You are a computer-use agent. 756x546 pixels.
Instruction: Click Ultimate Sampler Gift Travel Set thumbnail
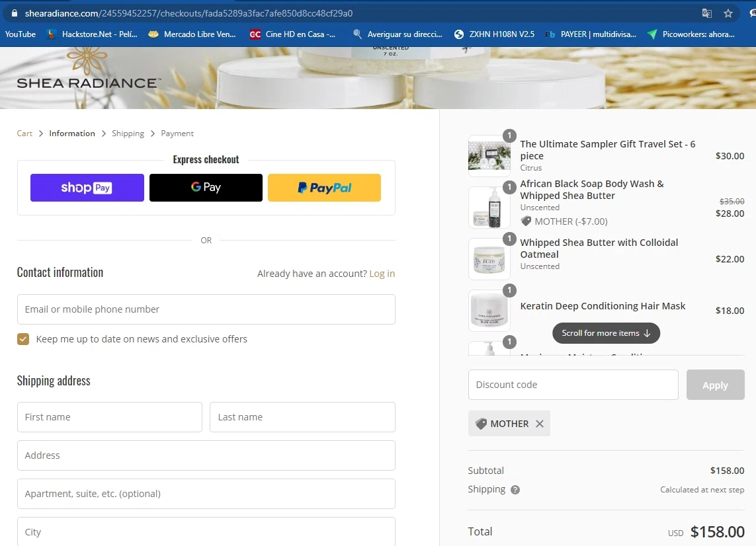(x=489, y=155)
